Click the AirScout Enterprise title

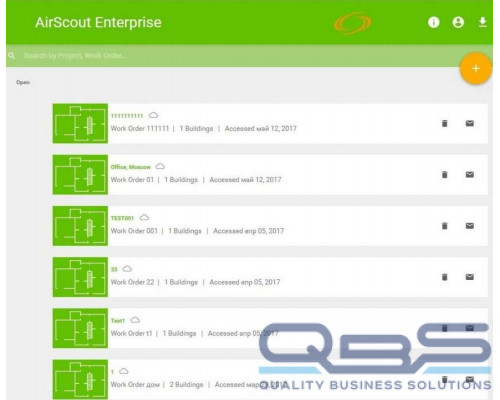pos(98,23)
